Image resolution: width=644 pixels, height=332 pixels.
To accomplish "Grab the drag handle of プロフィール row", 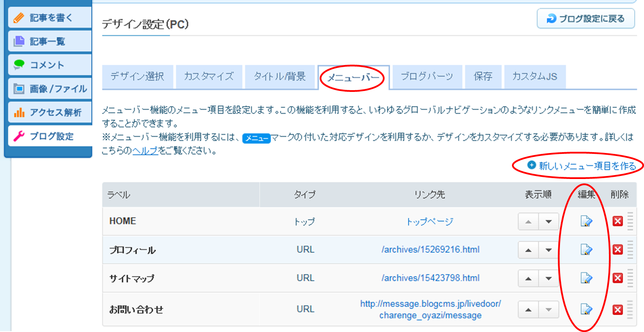I will pyautogui.click(x=630, y=250).
